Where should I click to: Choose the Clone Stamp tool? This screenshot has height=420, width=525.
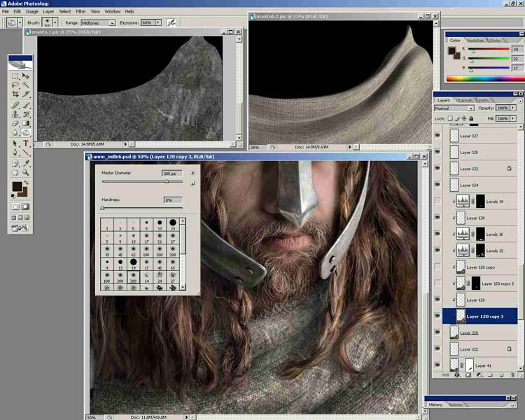click(x=15, y=113)
